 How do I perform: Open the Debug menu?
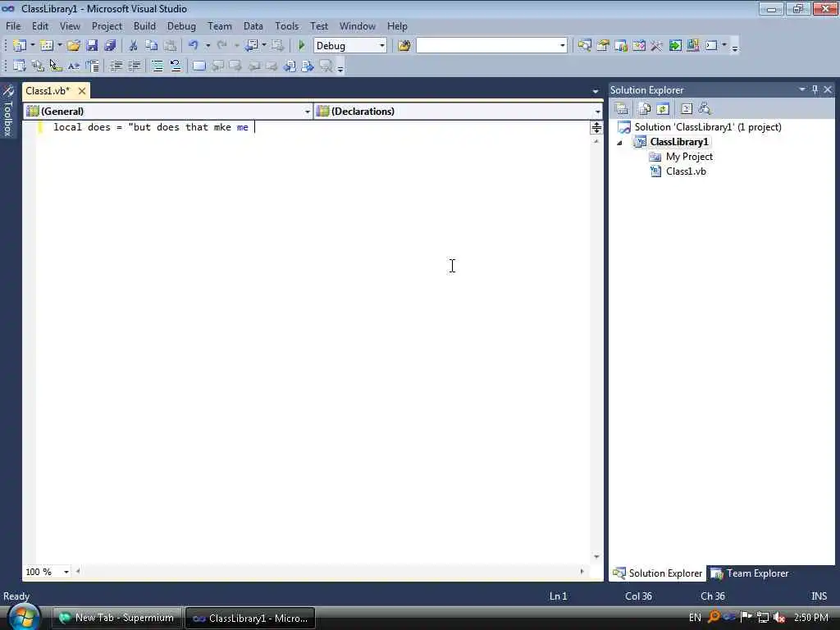click(x=181, y=25)
